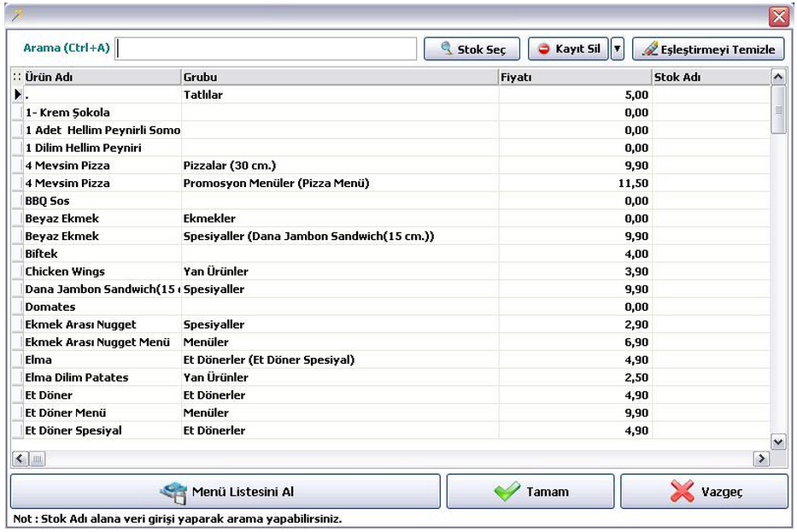Image resolution: width=797 pixels, height=532 pixels.
Task: Confirm with the Tamam button
Action: [530, 491]
